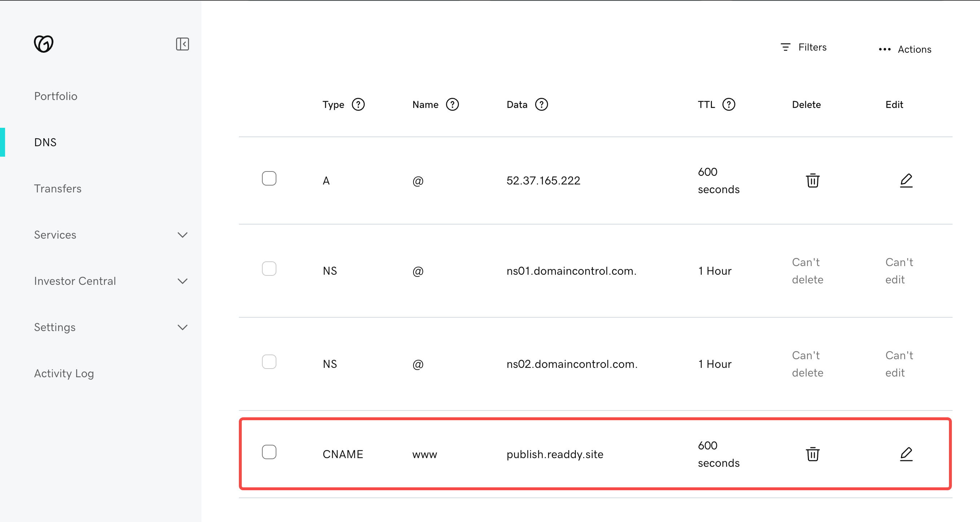Image resolution: width=980 pixels, height=522 pixels.
Task: Go to Transfers in sidebar
Action: point(57,188)
